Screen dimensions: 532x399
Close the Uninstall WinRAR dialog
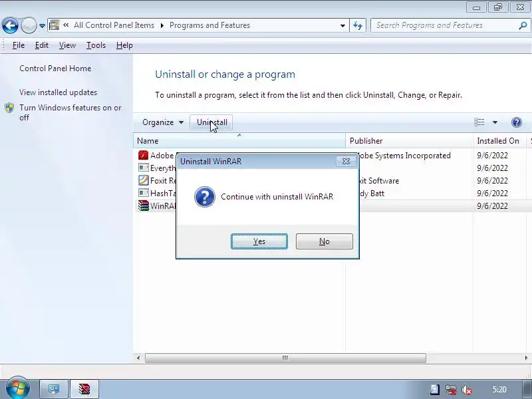coord(346,161)
